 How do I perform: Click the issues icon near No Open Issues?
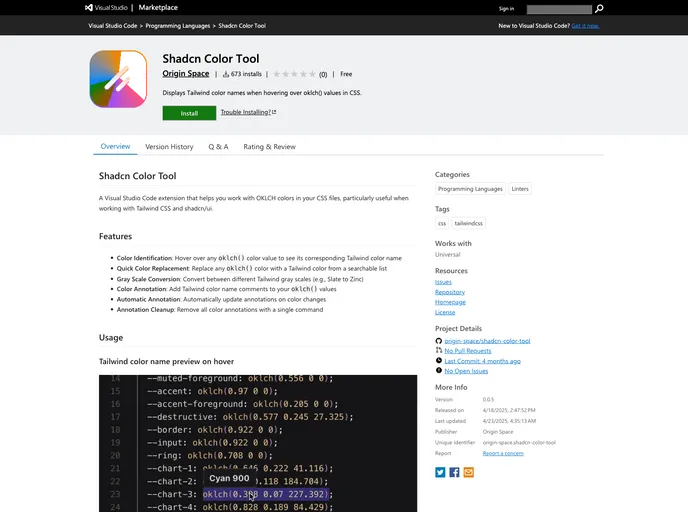(x=438, y=370)
